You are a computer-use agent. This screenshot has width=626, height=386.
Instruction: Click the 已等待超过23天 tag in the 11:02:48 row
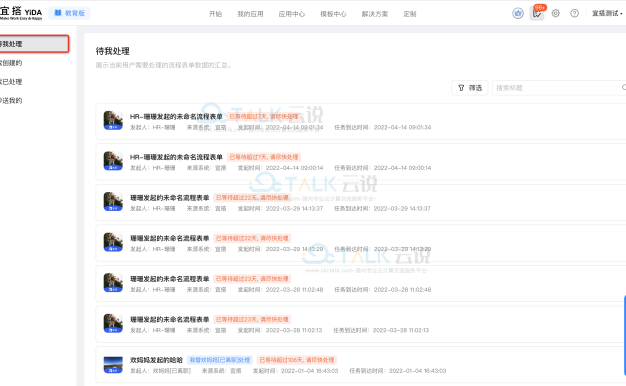coord(252,279)
